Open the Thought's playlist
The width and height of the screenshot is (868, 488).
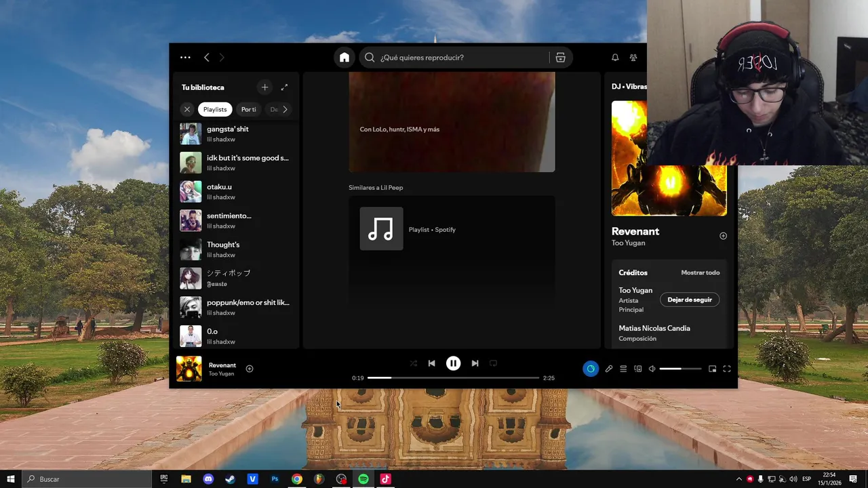(x=236, y=249)
